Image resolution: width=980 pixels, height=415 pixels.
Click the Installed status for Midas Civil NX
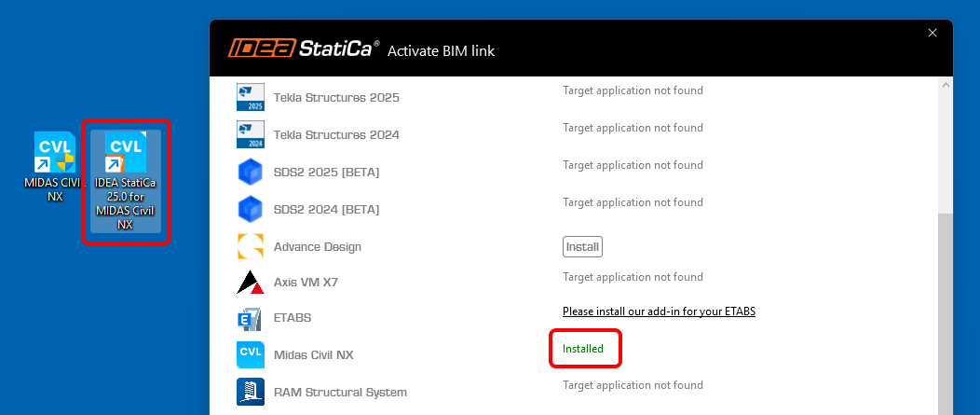583,349
